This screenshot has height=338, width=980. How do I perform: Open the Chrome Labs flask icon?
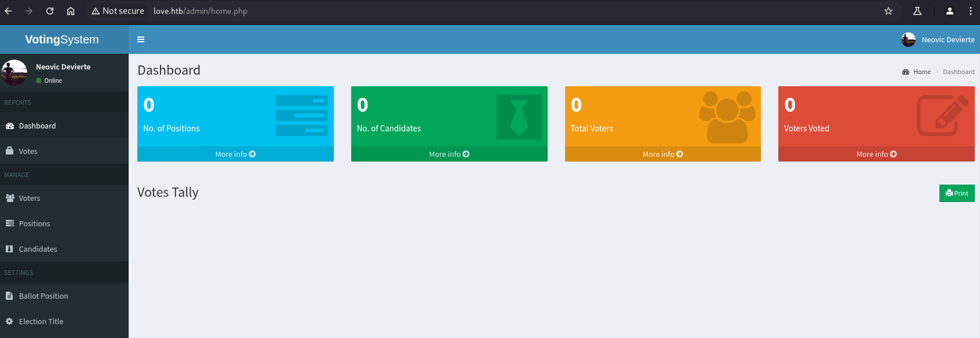tap(917, 11)
